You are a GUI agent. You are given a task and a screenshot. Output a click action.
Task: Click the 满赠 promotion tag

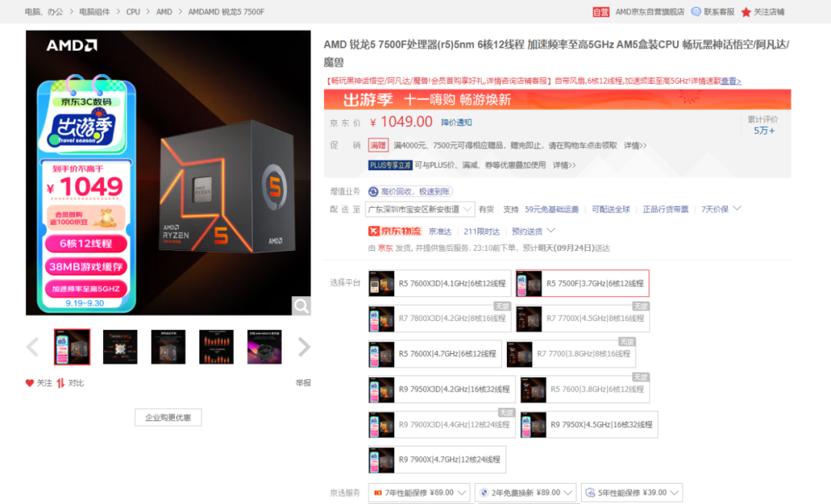click(379, 145)
